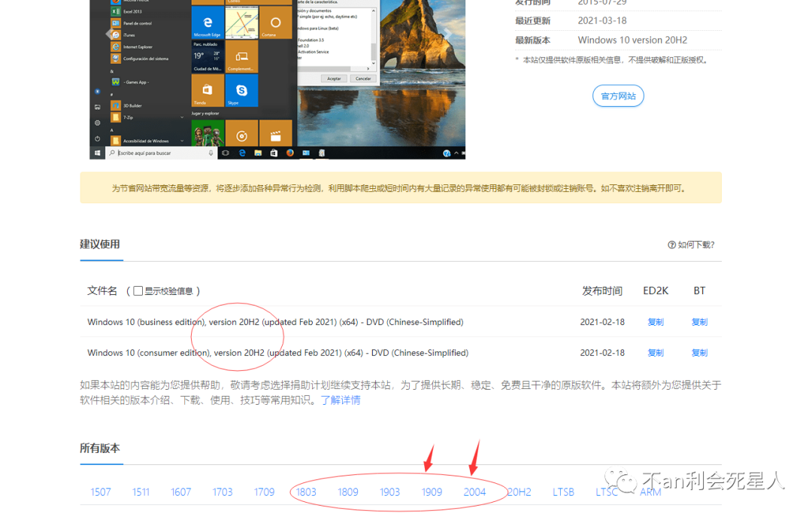Open version 1511 link

(x=141, y=492)
